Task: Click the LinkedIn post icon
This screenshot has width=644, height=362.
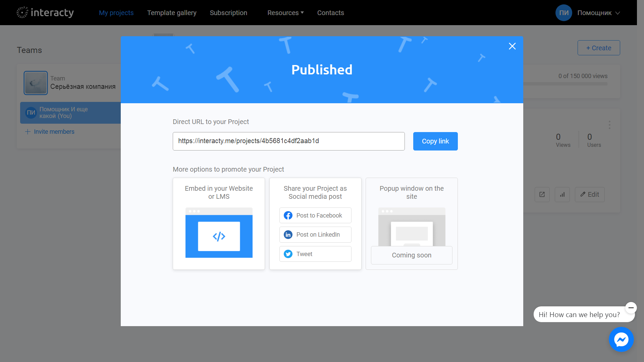Action: pos(288,234)
